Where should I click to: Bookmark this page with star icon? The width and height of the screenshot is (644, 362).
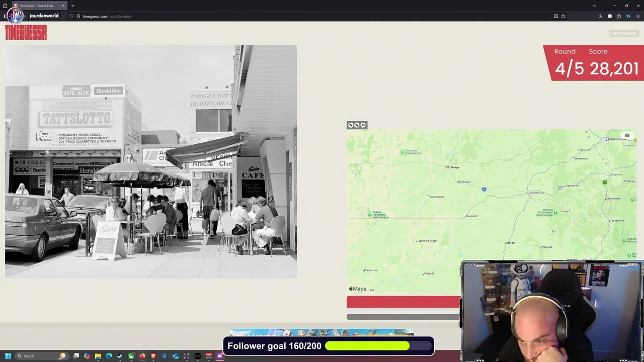563,16
